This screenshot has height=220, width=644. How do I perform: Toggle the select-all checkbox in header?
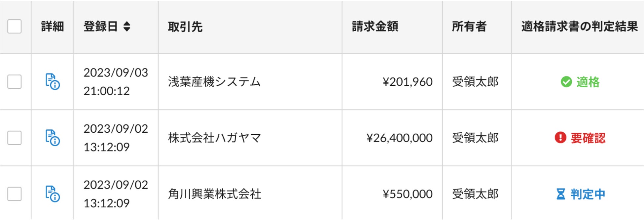click(x=15, y=26)
